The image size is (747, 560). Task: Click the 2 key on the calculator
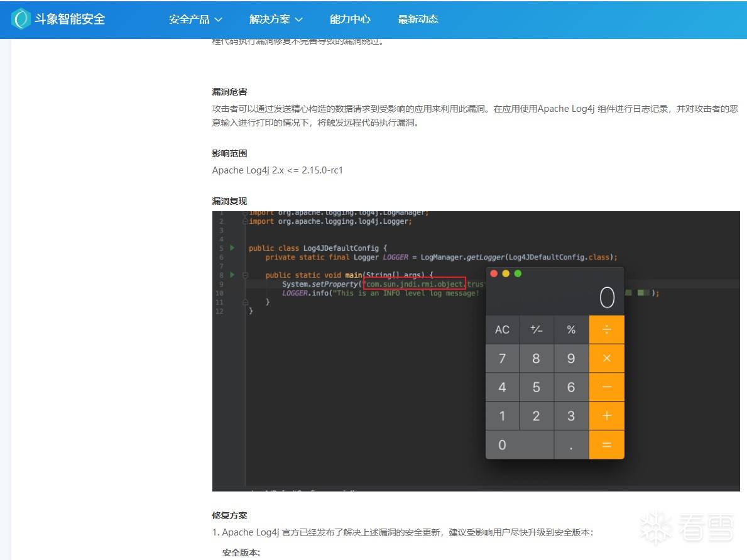point(537,416)
